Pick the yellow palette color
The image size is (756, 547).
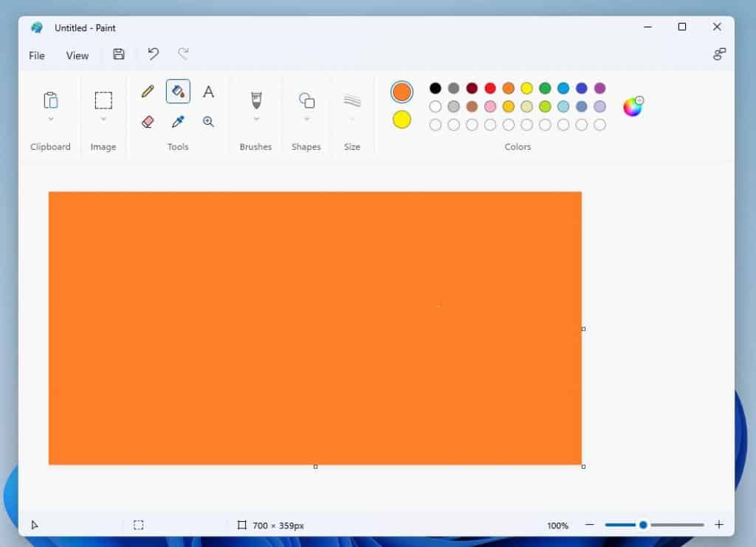point(527,88)
